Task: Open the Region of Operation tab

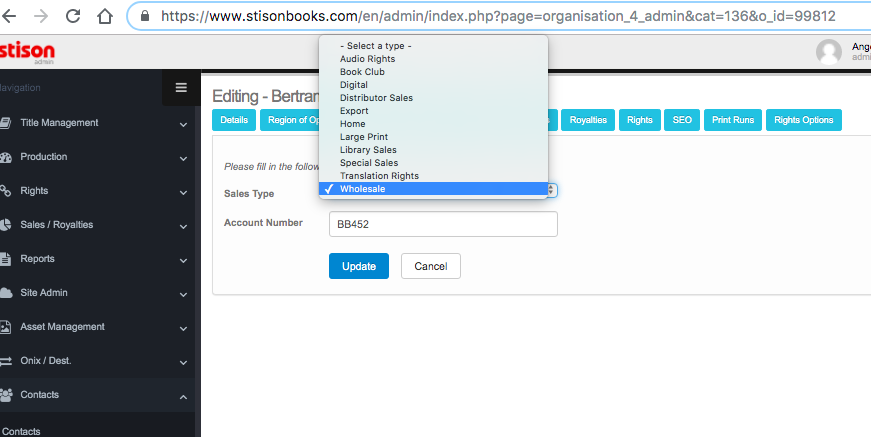Action: tap(290, 120)
